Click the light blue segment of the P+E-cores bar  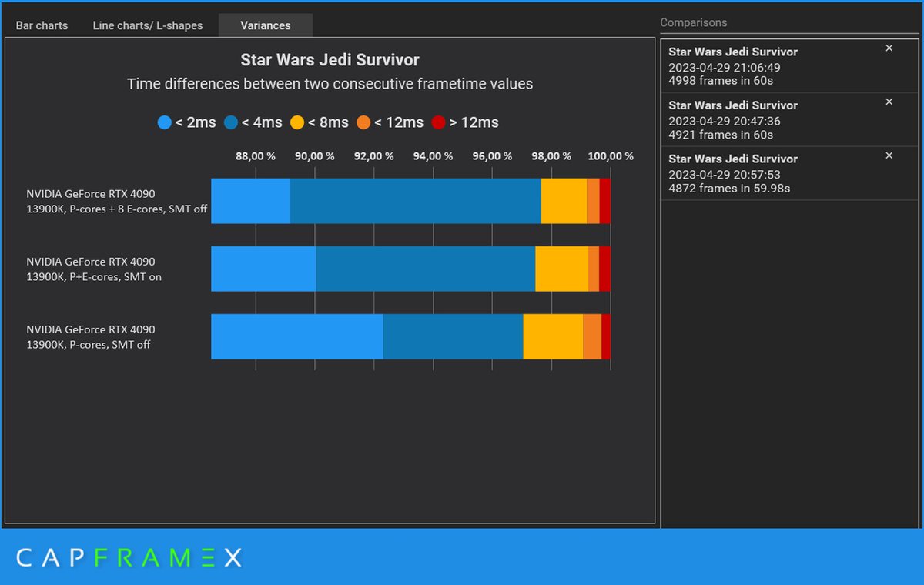(x=263, y=269)
